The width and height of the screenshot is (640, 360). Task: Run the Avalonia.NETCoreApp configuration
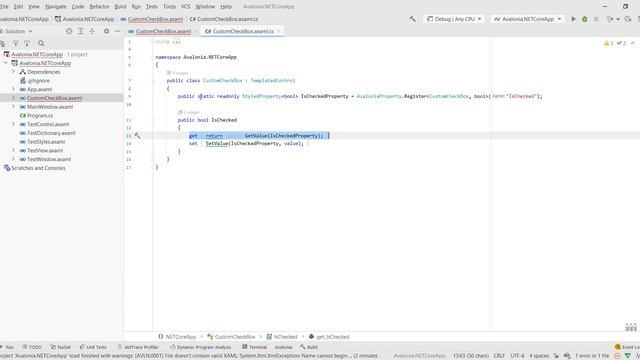573,19
